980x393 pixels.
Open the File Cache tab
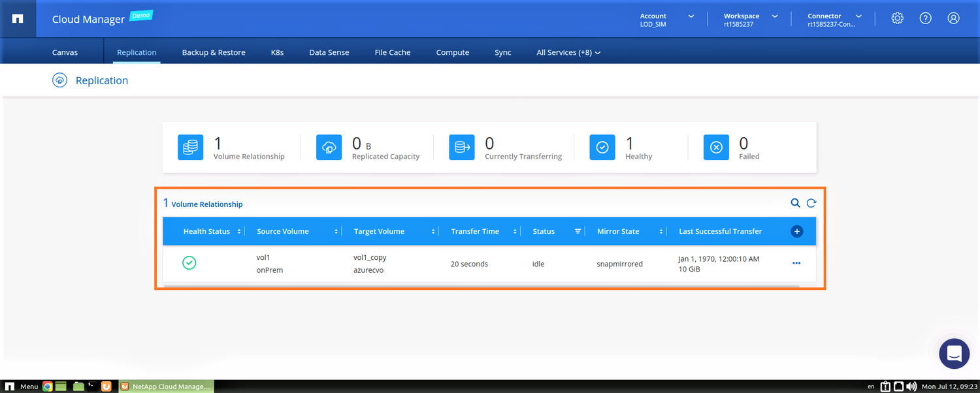point(393,52)
